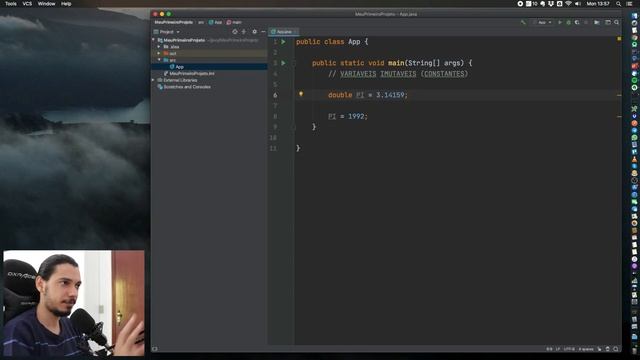Click the Stop process square icon

pos(586,22)
